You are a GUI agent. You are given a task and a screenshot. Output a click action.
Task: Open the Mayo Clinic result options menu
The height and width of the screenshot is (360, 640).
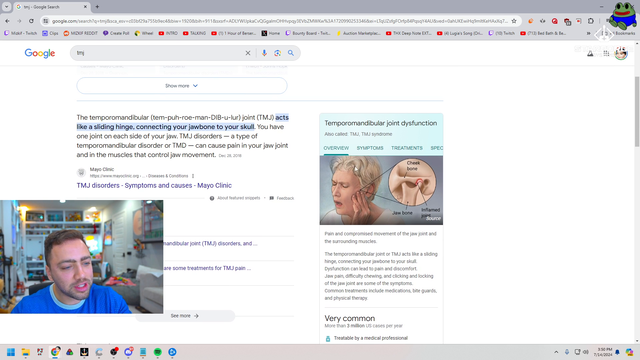click(193, 176)
